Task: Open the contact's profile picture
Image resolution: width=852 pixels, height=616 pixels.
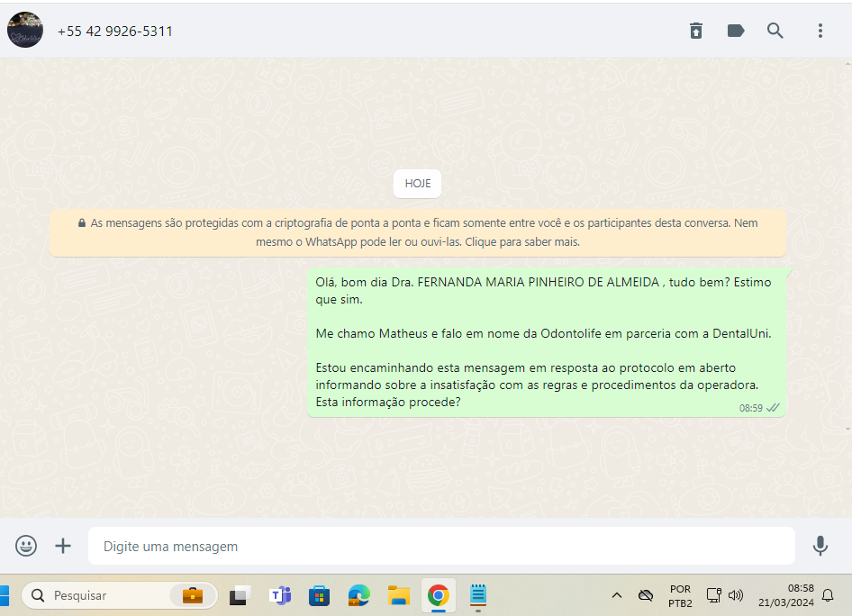Action: (x=25, y=31)
